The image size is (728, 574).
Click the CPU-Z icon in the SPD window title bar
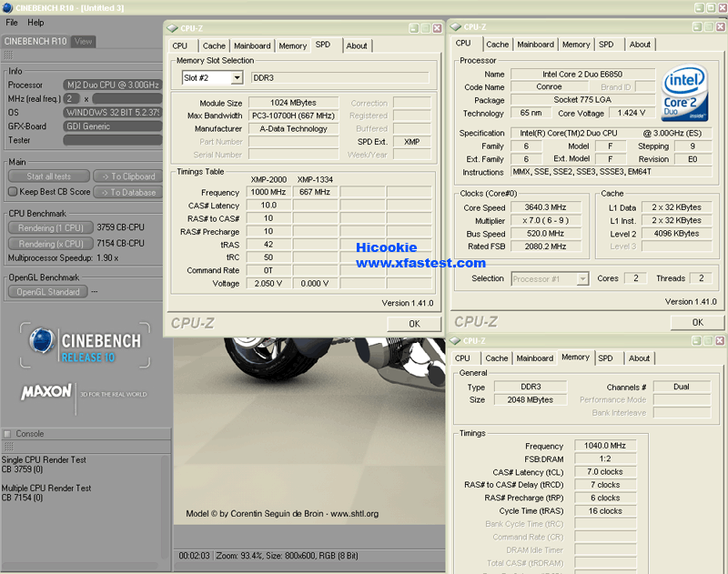173,28
